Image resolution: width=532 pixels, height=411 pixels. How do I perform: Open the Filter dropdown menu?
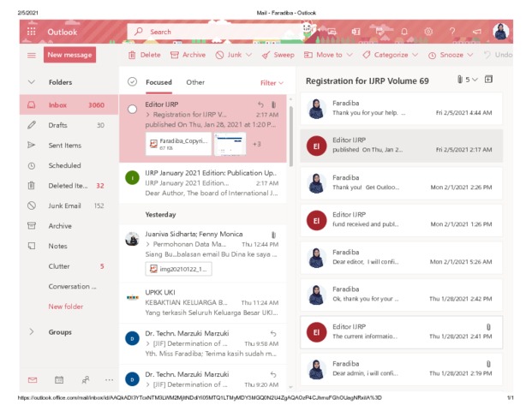tap(272, 83)
